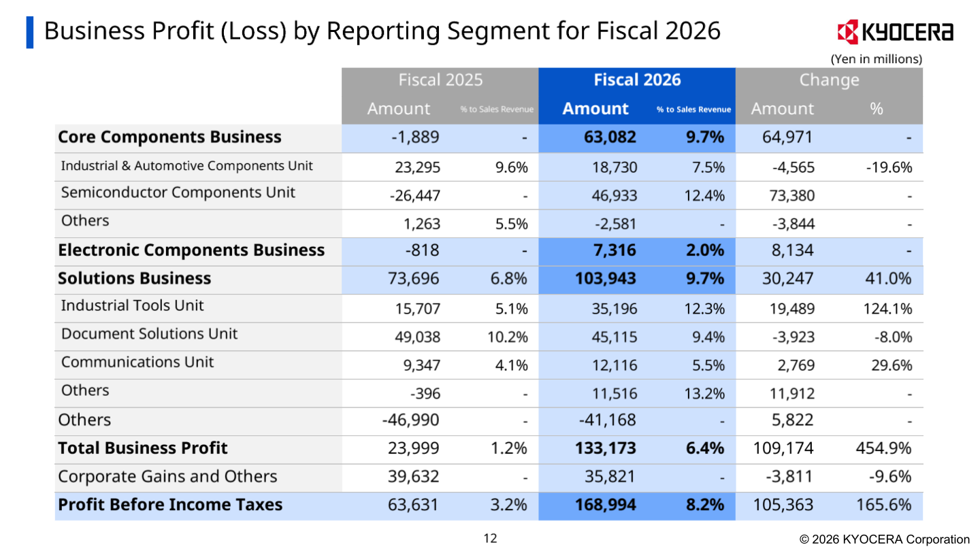
Task: Click the page number 12
Action: (490, 539)
